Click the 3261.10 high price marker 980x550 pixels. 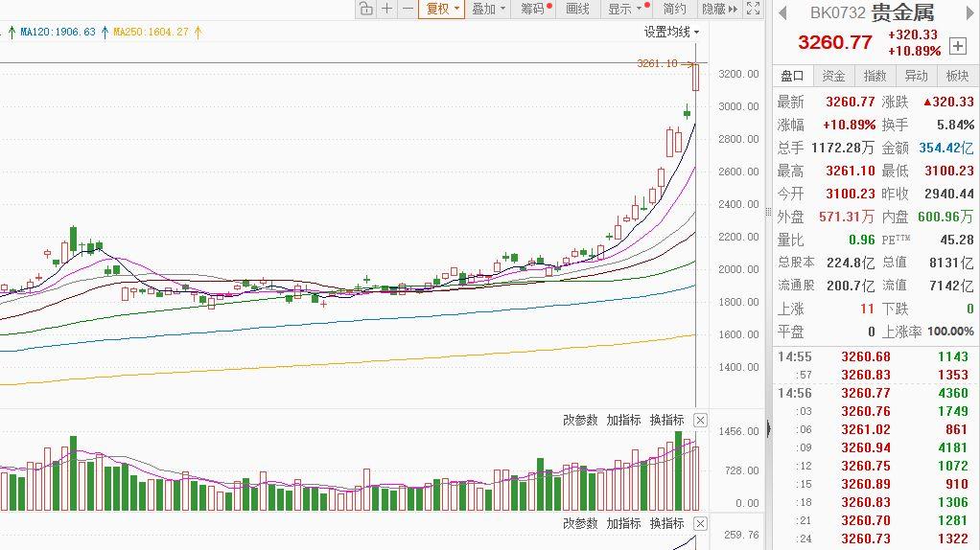coord(657,63)
